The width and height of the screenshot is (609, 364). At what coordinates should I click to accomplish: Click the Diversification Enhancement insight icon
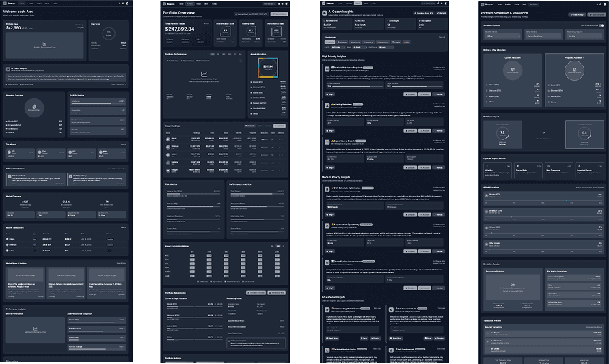tap(327, 262)
